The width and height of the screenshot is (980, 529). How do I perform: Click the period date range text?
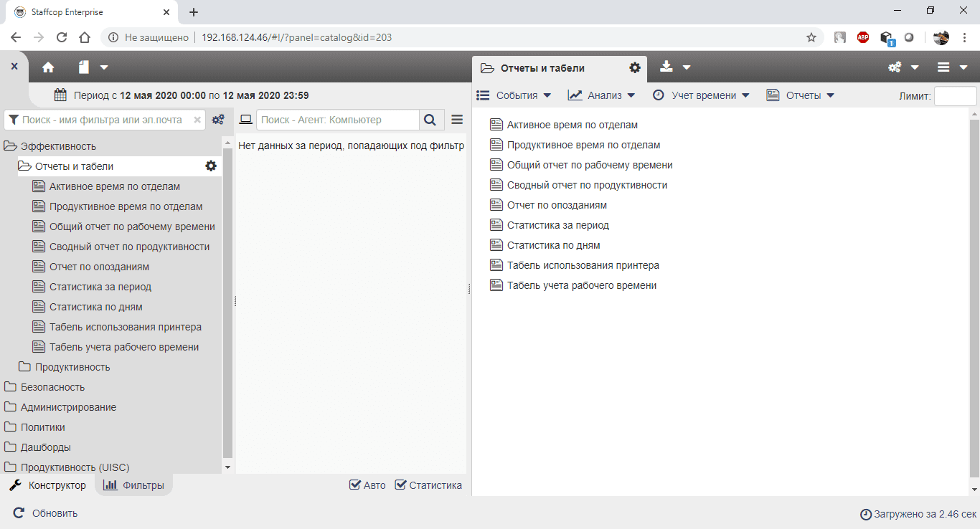click(x=192, y=95)
